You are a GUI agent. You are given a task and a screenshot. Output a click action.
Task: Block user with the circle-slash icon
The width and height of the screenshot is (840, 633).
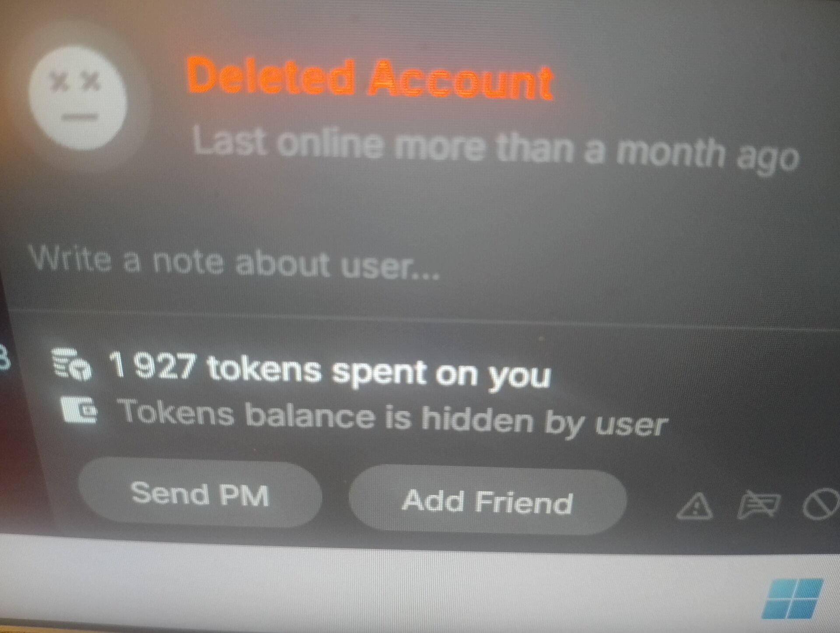click(x=821, y=503)
